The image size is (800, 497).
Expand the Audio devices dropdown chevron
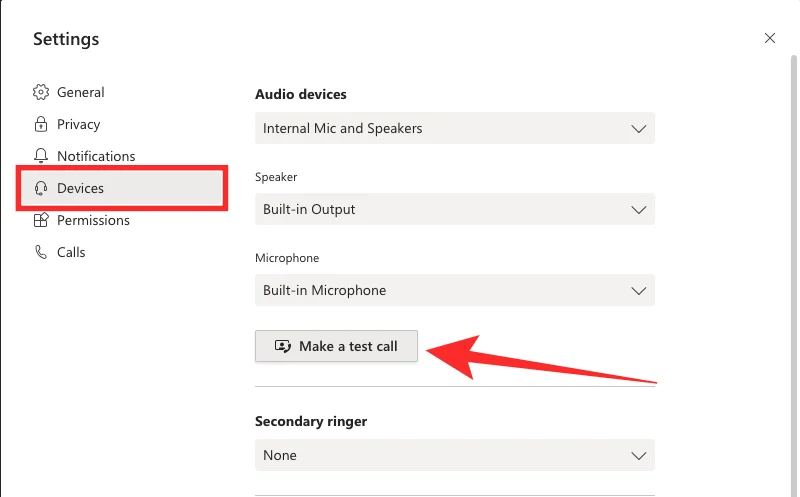point(639,128)
